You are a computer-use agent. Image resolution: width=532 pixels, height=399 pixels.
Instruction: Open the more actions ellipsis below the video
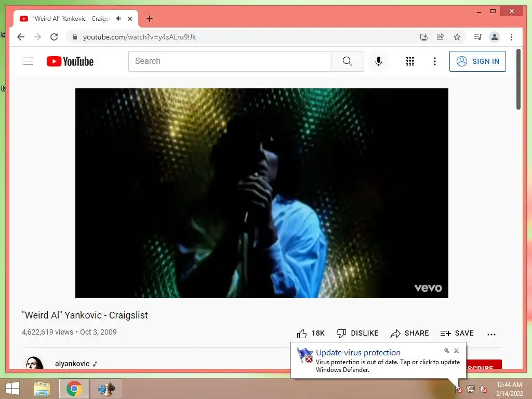[x=491, y=334]
